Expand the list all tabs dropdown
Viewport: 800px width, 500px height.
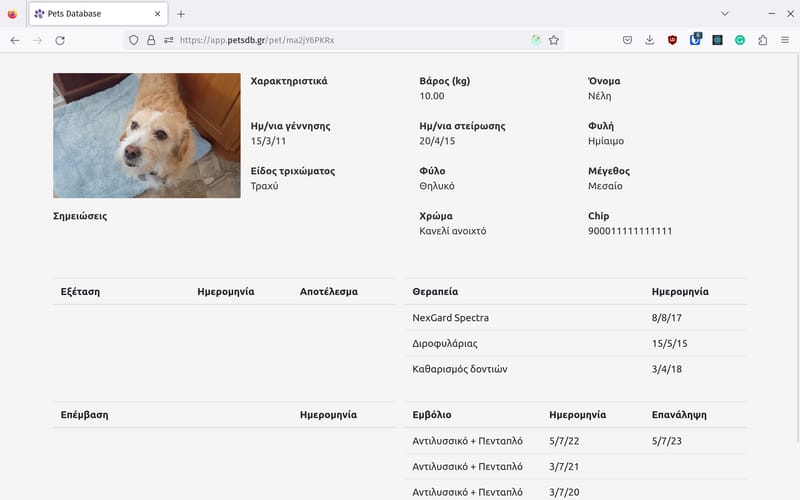(724, 14)
